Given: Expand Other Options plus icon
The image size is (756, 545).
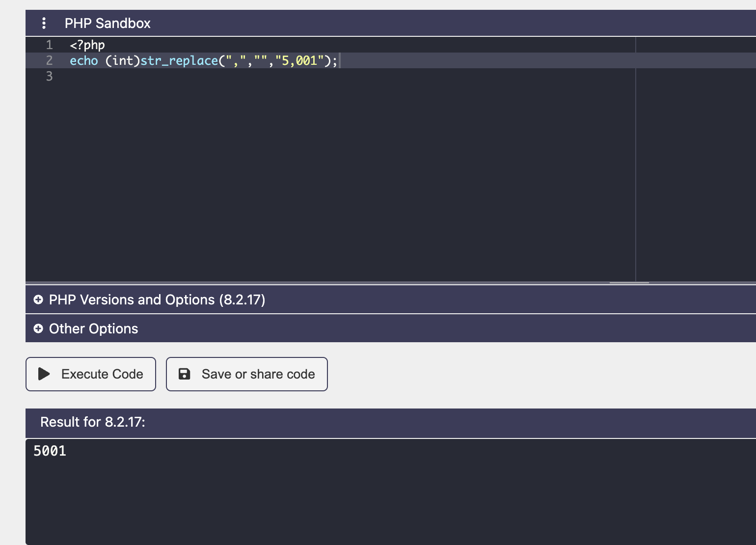Looking at the screenshot, I should (x=38, y=328).
